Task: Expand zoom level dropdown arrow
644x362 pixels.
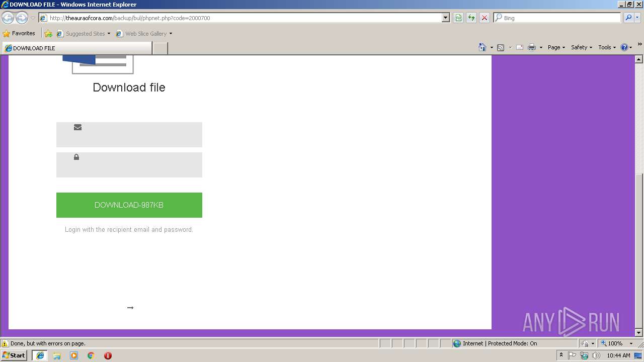Action: pyautogui.click(x=631, y=344)
